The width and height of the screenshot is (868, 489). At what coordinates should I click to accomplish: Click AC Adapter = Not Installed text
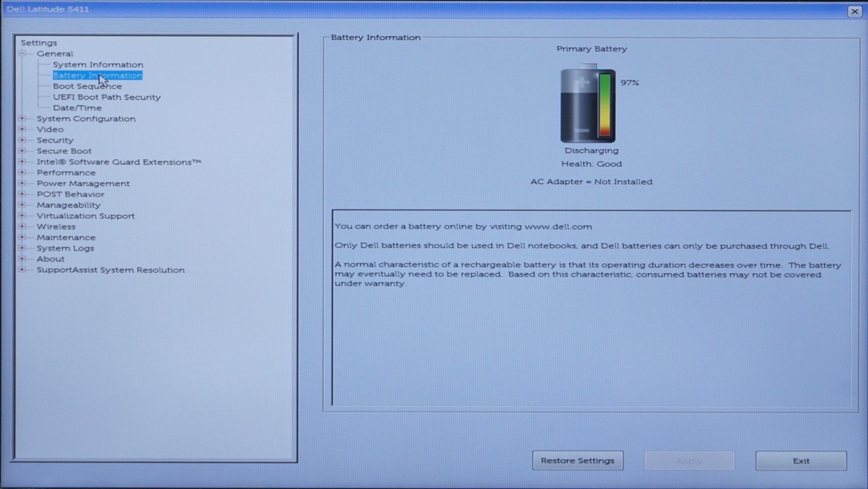coord(591,182)
